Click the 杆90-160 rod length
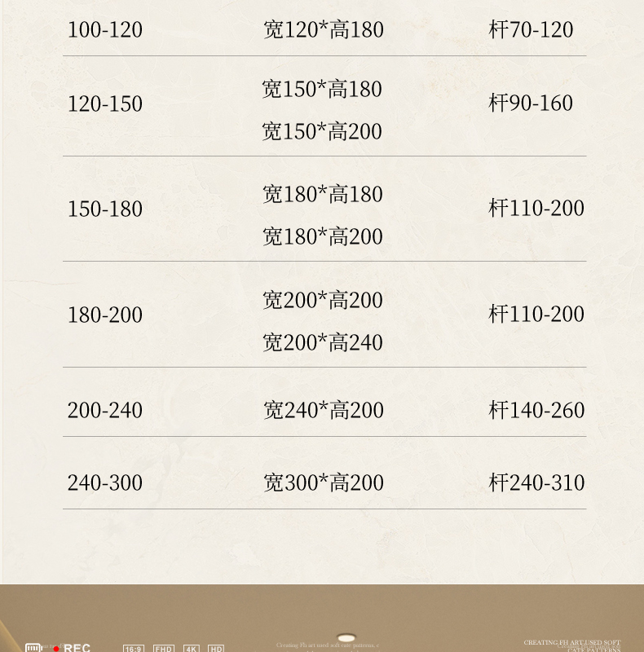 click(531, 104)
